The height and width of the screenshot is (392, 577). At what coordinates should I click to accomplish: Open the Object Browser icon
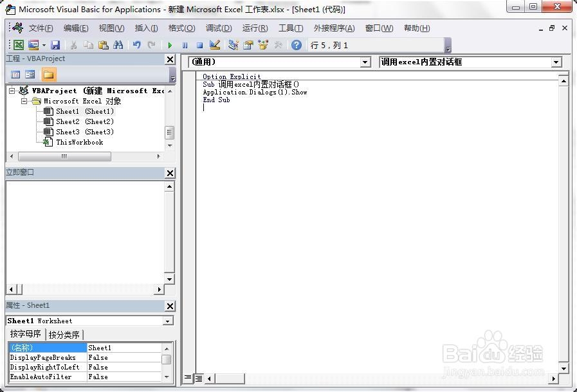click(263, 45)
